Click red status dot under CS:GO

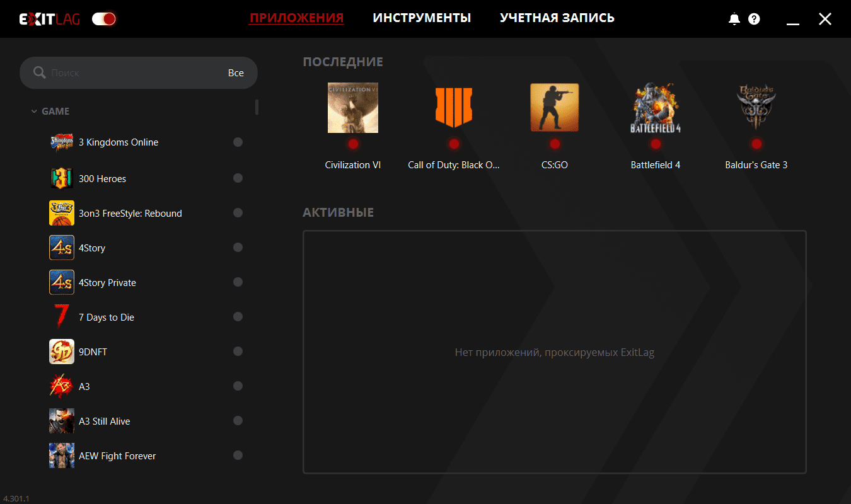coord(555,144)
